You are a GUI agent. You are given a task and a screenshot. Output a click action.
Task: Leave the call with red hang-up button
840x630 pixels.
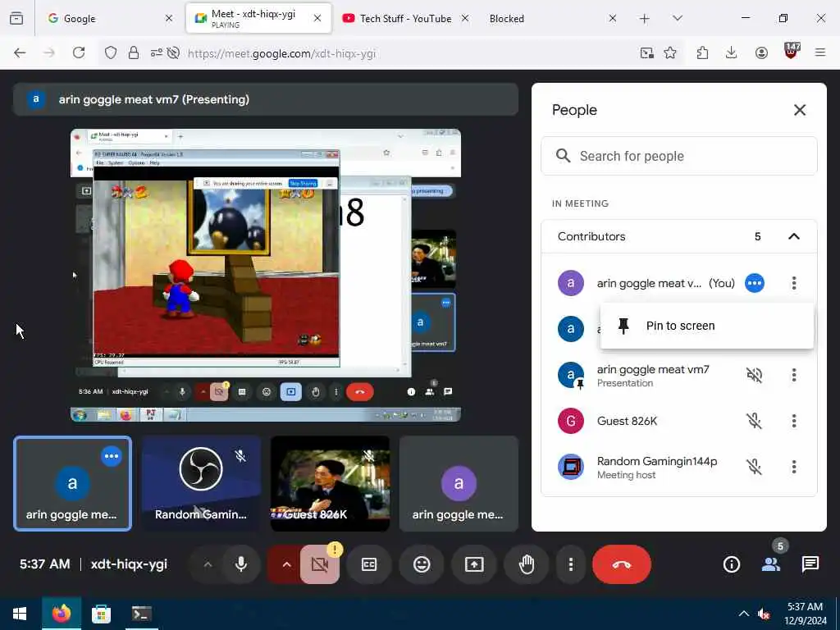pos(622,564)
